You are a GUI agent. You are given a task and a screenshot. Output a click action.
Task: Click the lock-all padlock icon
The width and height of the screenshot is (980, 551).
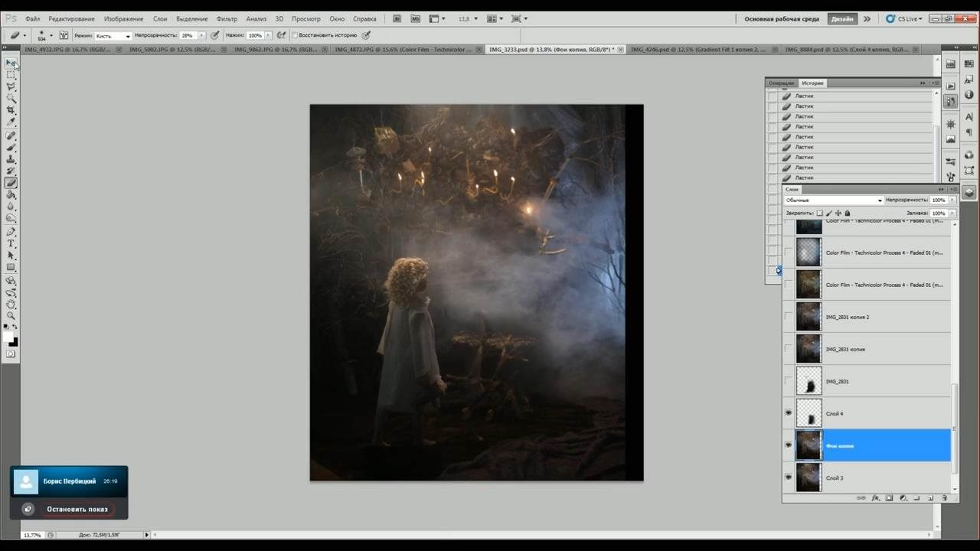click(848, 213)
